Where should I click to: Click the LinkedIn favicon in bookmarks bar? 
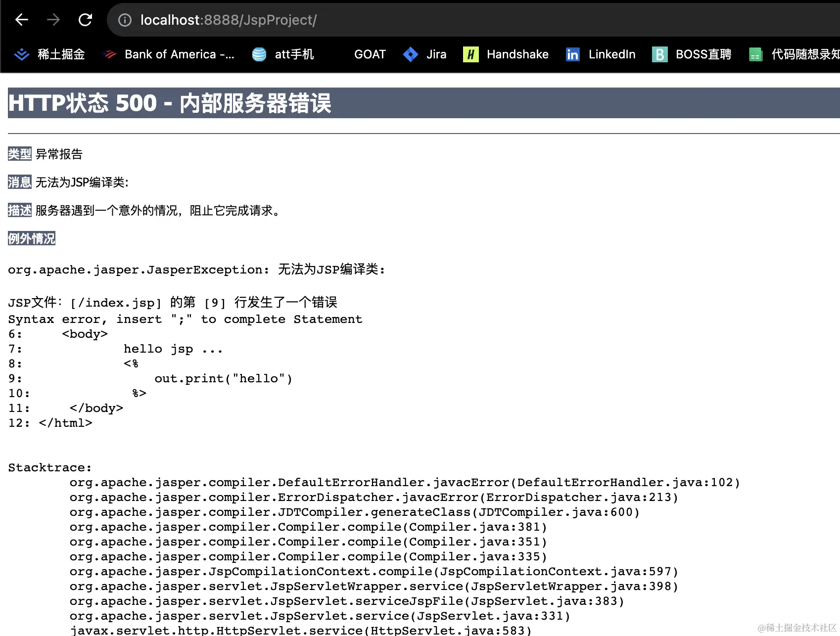(x=572, y=54)
